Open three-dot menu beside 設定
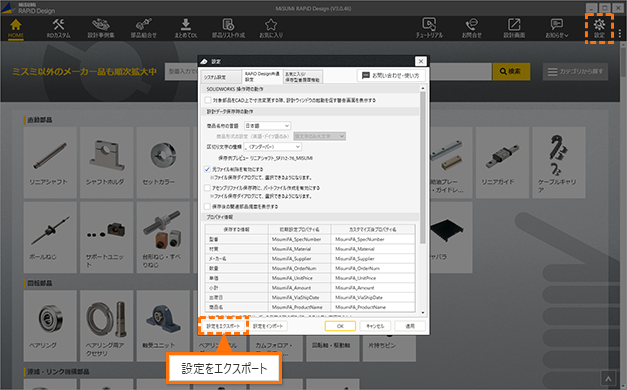The width and height of the screenshot is (627, 390). (620, 34)
